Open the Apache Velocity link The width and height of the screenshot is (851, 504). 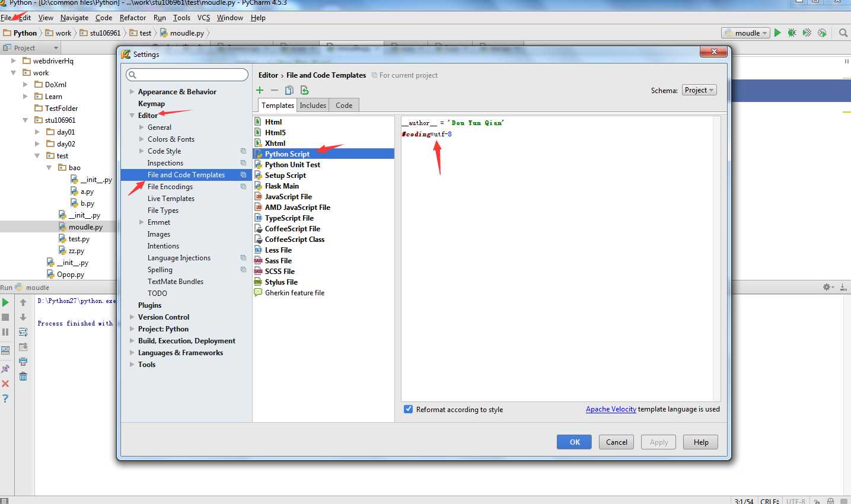coord(611,409)
